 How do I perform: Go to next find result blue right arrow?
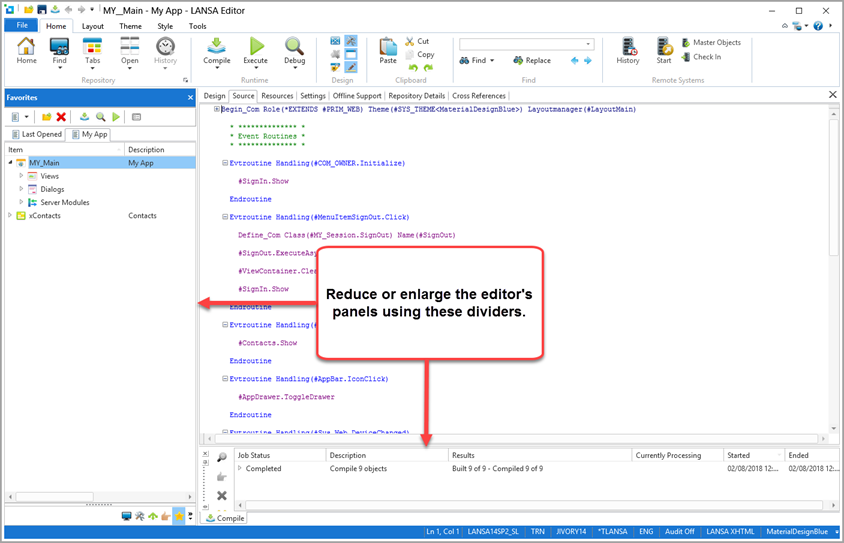pos(588,60)
